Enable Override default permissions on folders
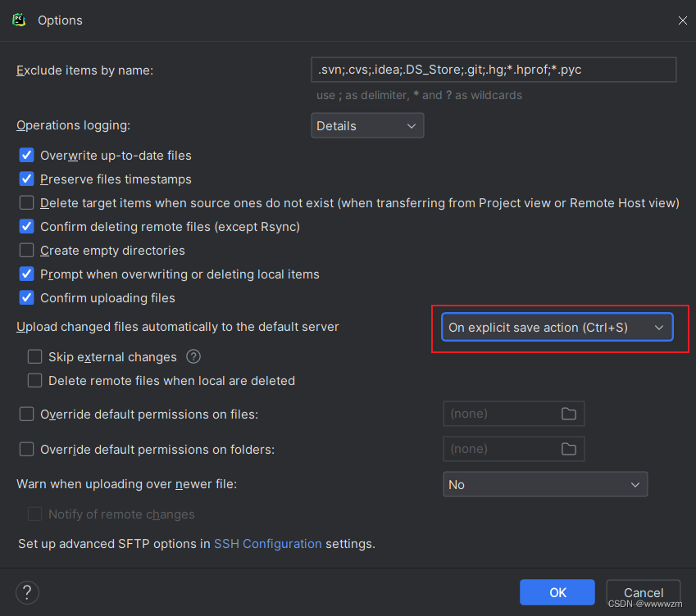The width and height of the screenshot is (696, 616). [26, 449]
